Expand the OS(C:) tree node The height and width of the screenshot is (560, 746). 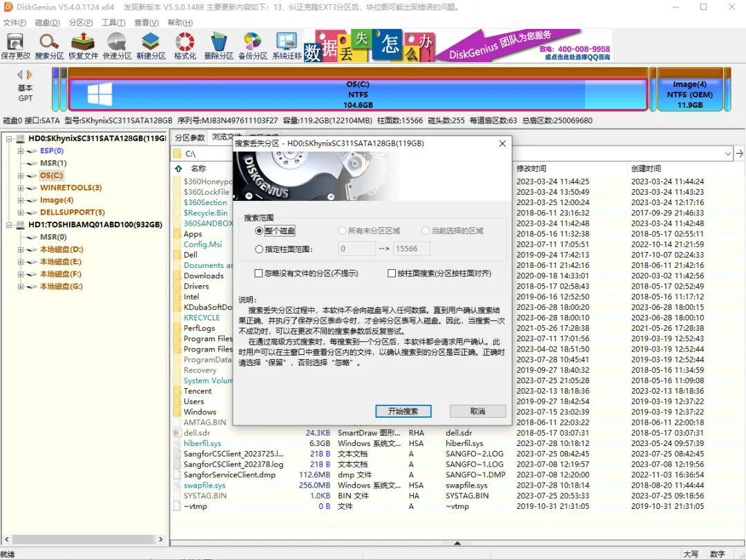coord(21,175)
